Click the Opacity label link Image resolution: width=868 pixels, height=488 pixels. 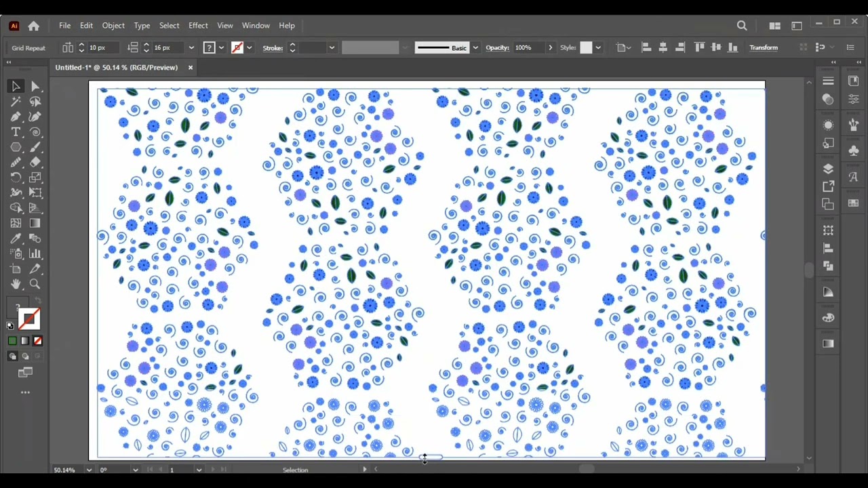point(497,47)
